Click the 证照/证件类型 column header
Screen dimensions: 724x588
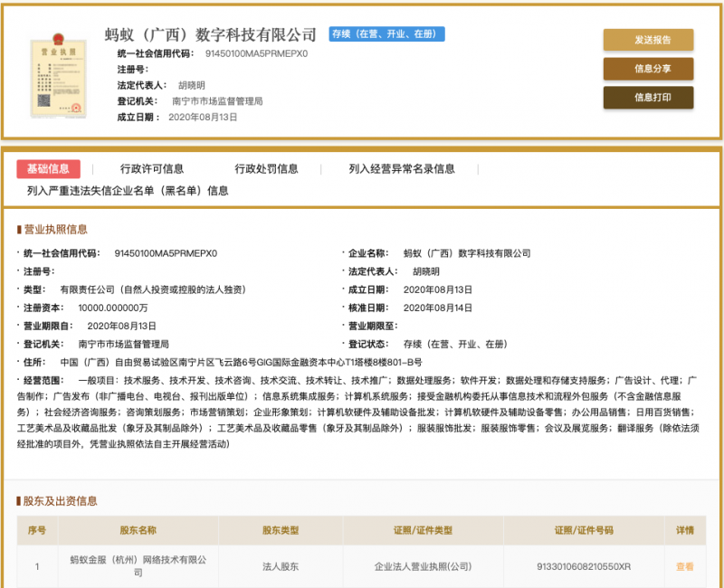[423, 530]
